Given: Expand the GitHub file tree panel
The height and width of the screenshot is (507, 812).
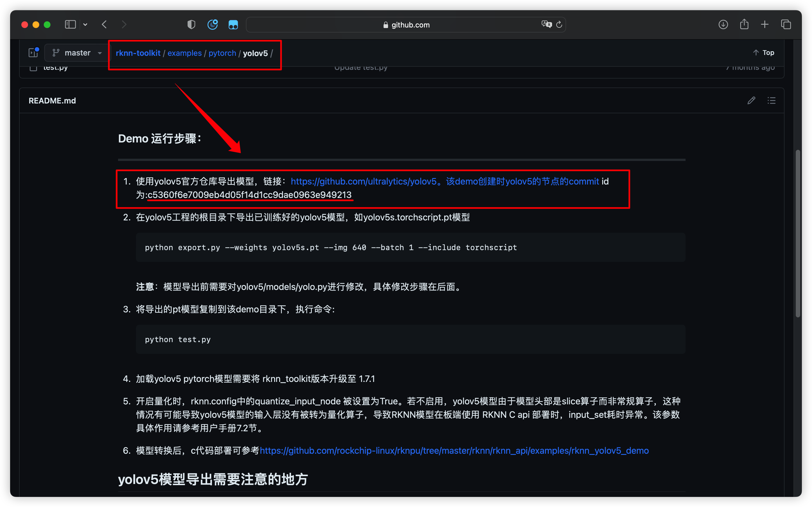Looking at the screenshot, I should (x=34, y=53).
